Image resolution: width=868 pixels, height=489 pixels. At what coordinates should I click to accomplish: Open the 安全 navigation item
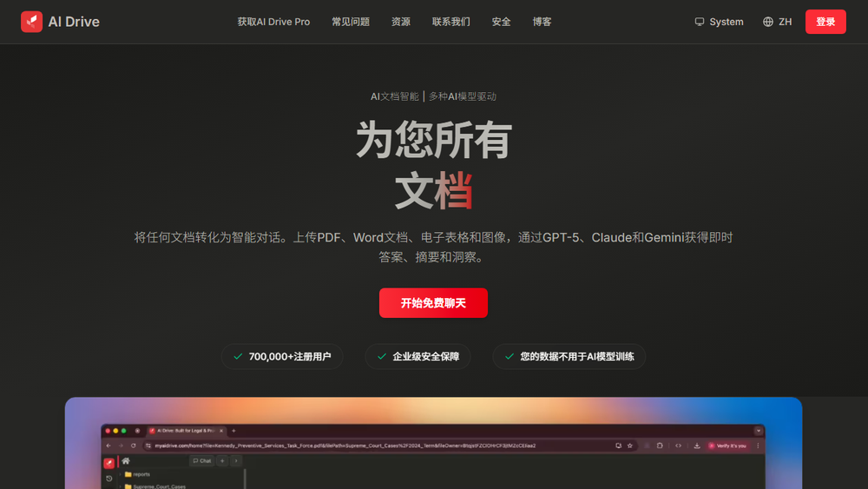tap(501, 22)
